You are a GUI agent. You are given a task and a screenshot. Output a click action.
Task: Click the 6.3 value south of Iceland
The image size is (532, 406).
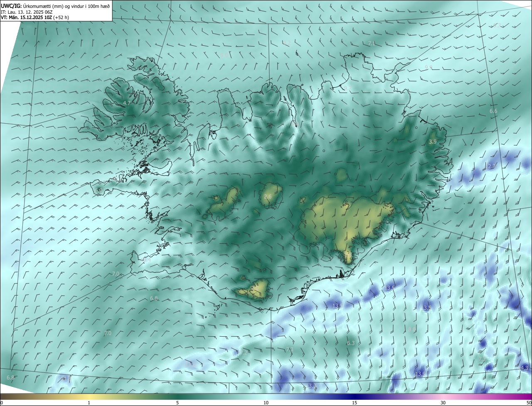[x=351, y=343]
